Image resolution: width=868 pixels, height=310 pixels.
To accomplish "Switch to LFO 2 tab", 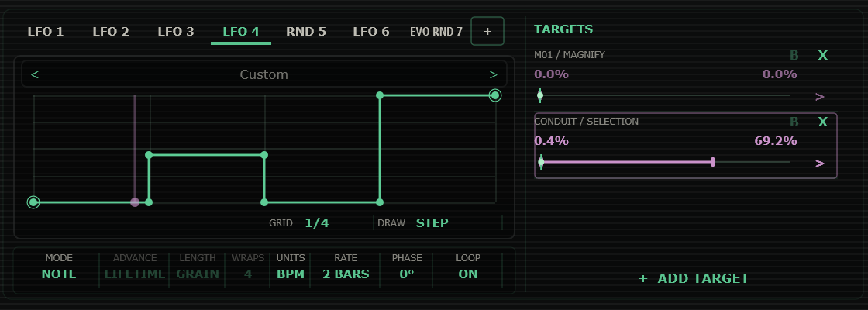I will [x=111, y=32].
